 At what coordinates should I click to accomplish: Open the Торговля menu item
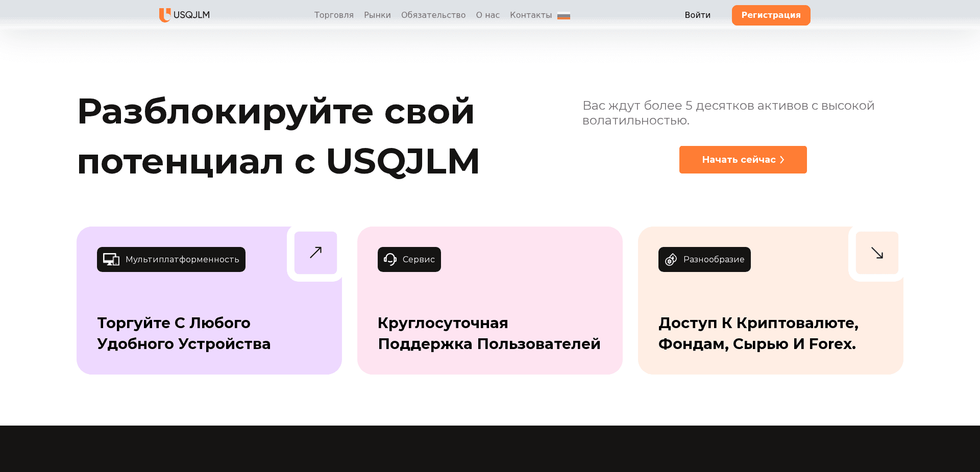(x=334, y=15)
